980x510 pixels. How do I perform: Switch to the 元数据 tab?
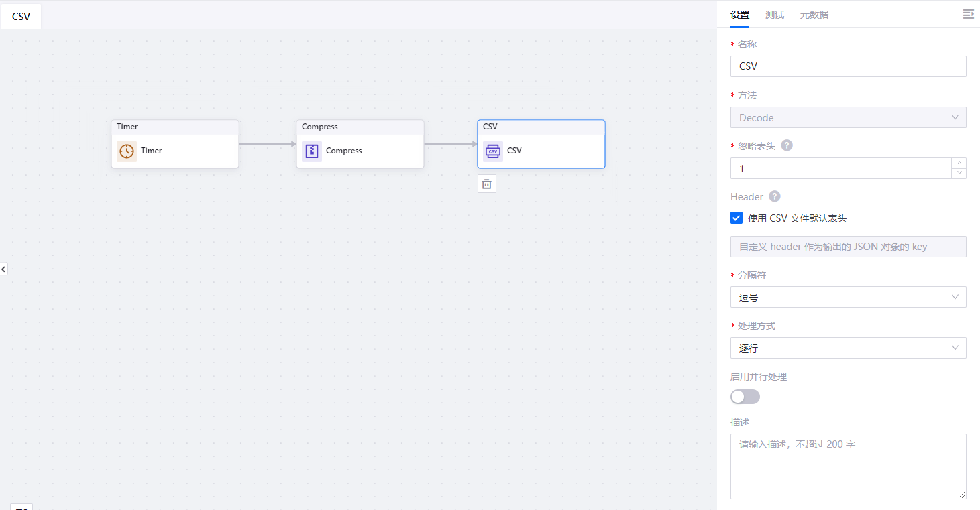[814, 15]
